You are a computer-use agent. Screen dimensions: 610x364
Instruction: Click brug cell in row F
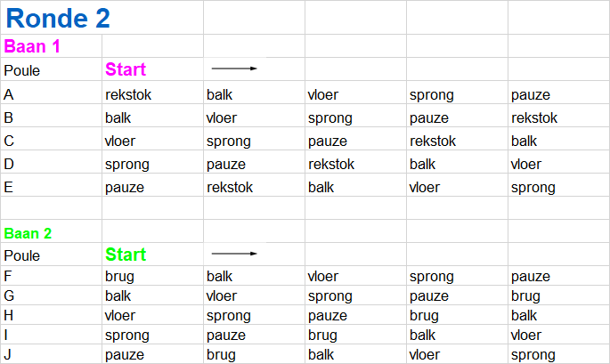tap(152, 276)
